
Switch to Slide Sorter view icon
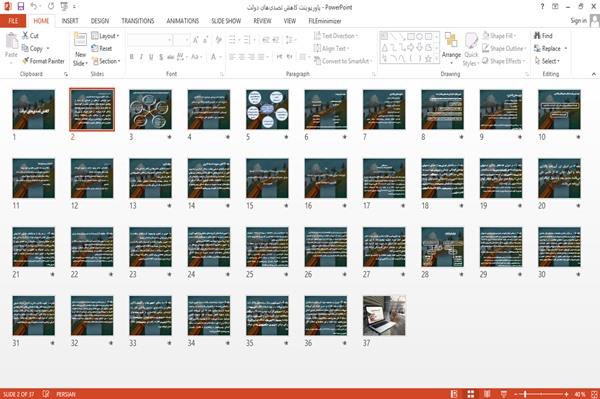471,394
